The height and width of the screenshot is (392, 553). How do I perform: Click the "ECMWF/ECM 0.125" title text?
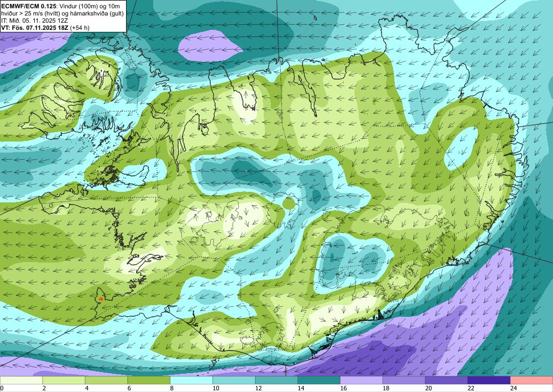point(29,6)
